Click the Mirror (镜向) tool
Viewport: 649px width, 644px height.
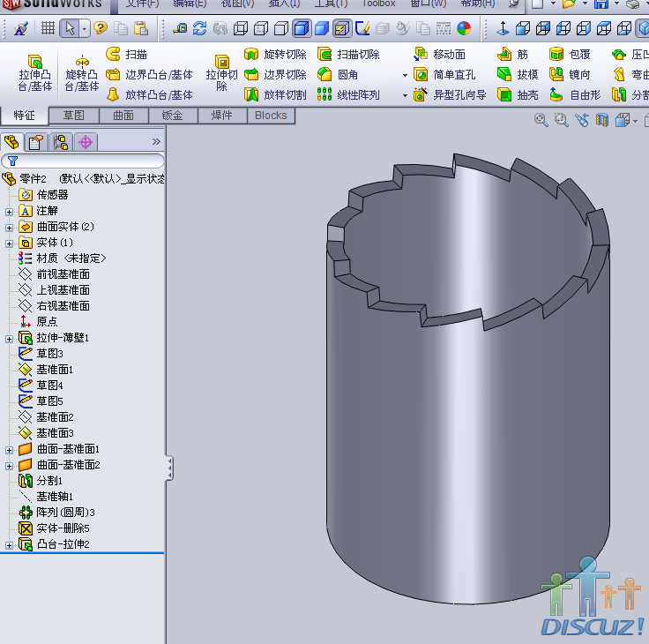570,75
